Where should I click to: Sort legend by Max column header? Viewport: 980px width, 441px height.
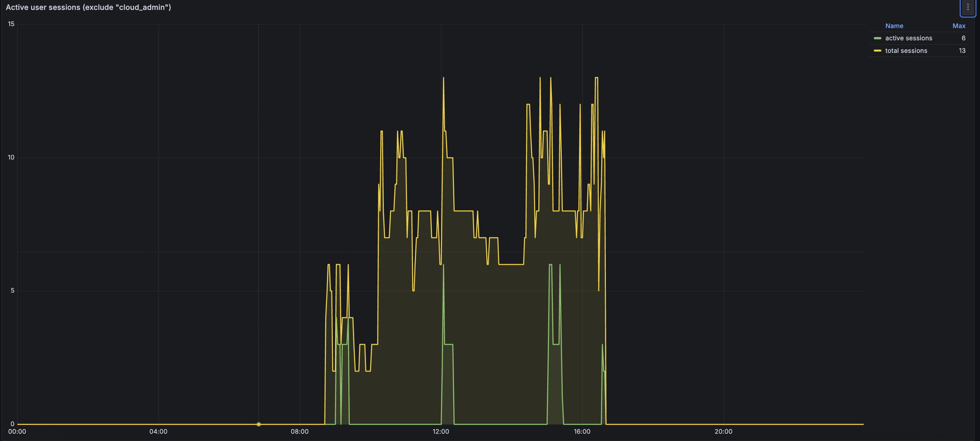click(x=958, y=26)
